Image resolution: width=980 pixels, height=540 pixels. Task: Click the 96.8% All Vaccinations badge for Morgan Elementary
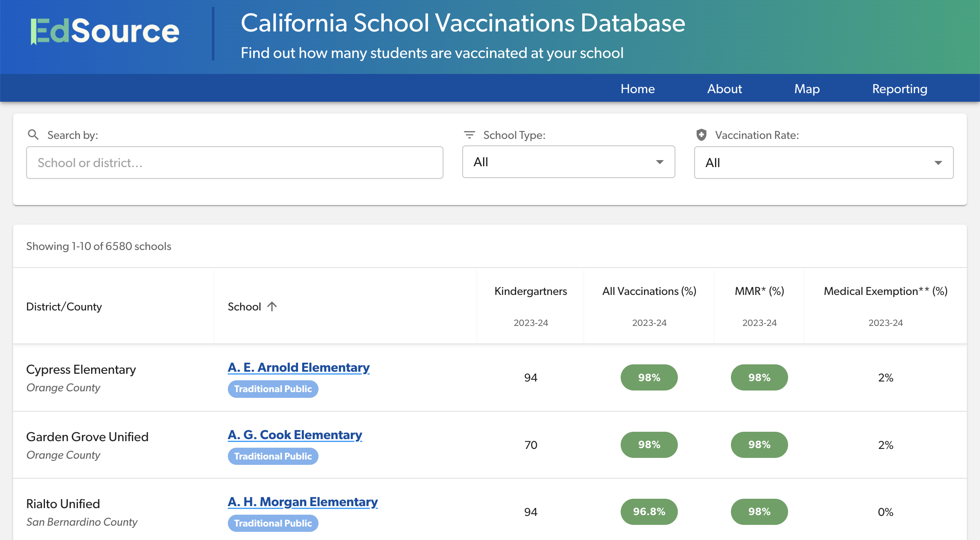649,511
